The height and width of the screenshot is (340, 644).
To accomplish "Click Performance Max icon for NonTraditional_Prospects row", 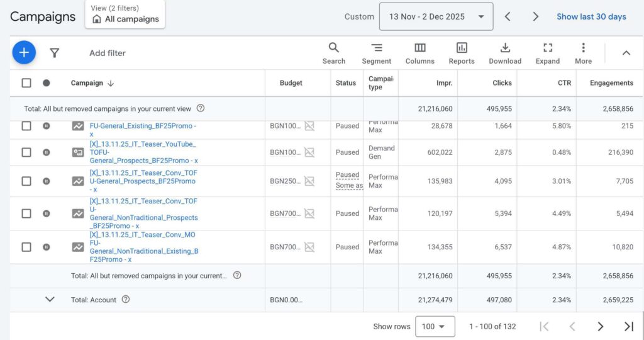I will coord(78,213).
